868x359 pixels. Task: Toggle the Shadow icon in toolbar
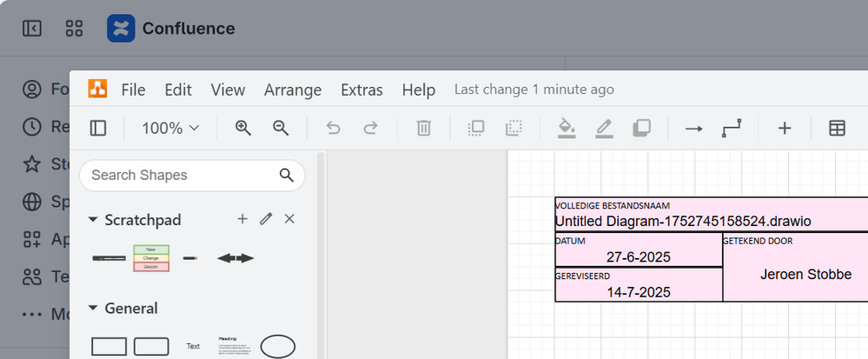[x=641, y=129]
